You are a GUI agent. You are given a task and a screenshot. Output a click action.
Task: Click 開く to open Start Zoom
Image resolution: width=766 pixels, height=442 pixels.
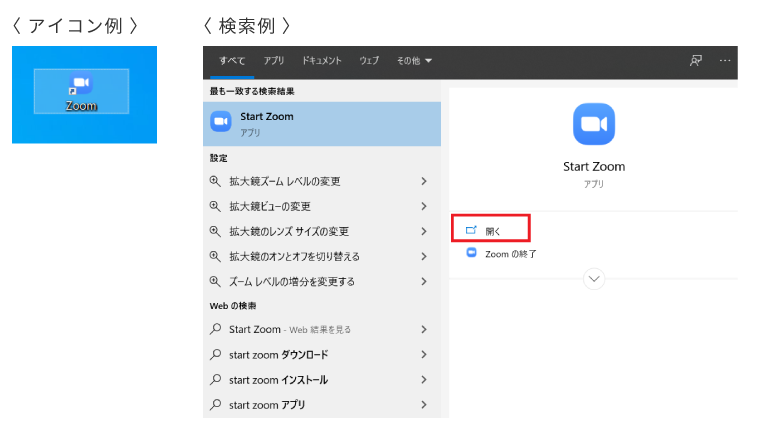(490, 228)
